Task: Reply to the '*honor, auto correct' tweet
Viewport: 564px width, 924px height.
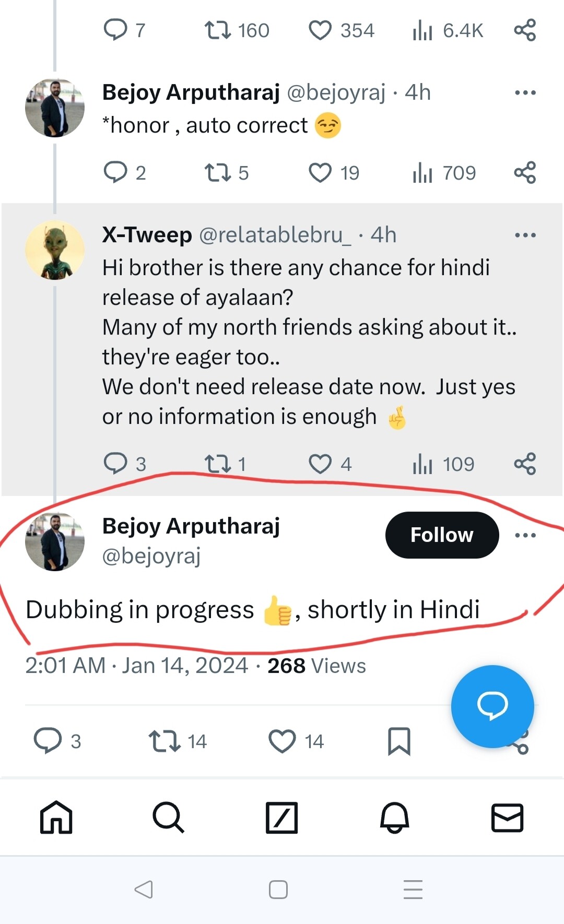Action: 115,172
